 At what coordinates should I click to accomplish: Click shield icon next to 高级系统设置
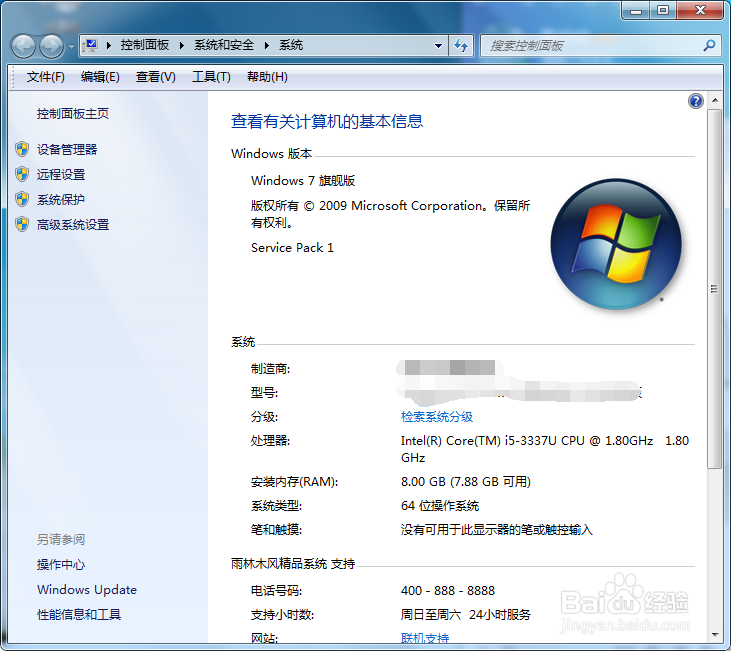click(22, 225)
